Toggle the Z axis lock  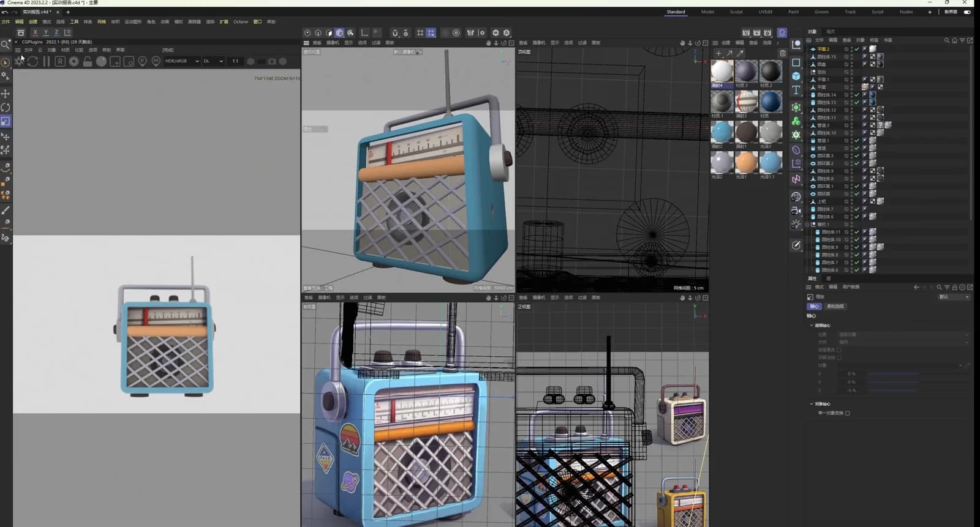tap(56, 32)
